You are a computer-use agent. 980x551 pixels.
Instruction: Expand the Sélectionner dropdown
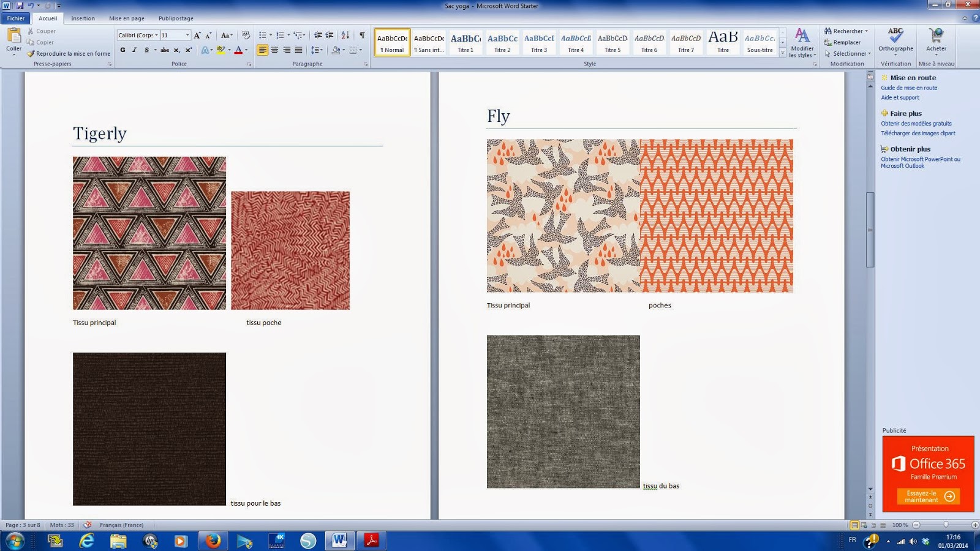[x=851, y=53]
